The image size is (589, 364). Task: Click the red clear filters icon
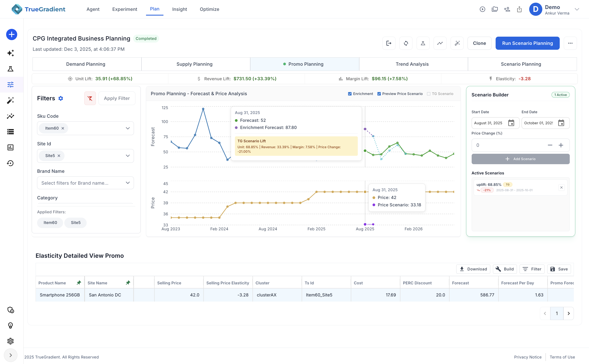[x=90, y=98]
